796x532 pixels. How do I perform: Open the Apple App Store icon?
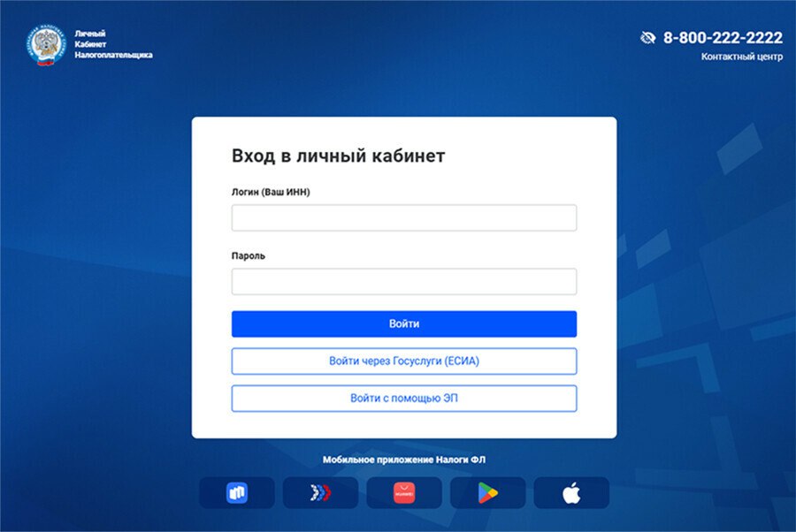571,493
